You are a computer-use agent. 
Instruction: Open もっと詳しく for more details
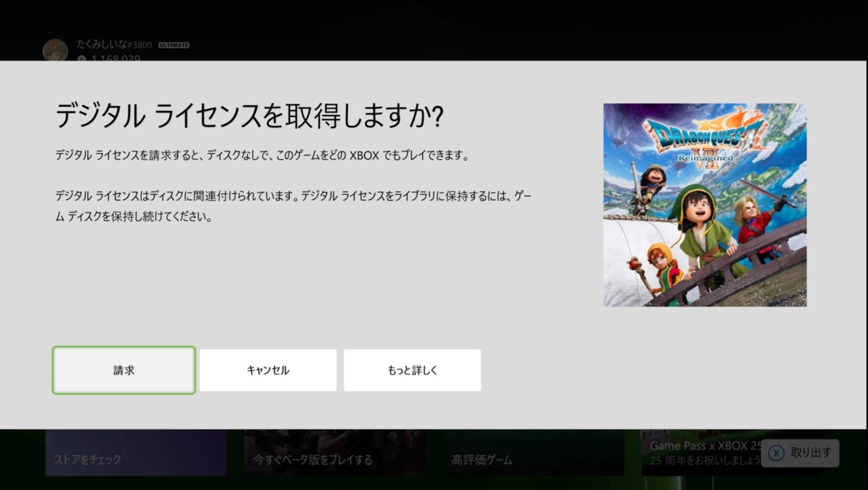(x=412, y=370)
